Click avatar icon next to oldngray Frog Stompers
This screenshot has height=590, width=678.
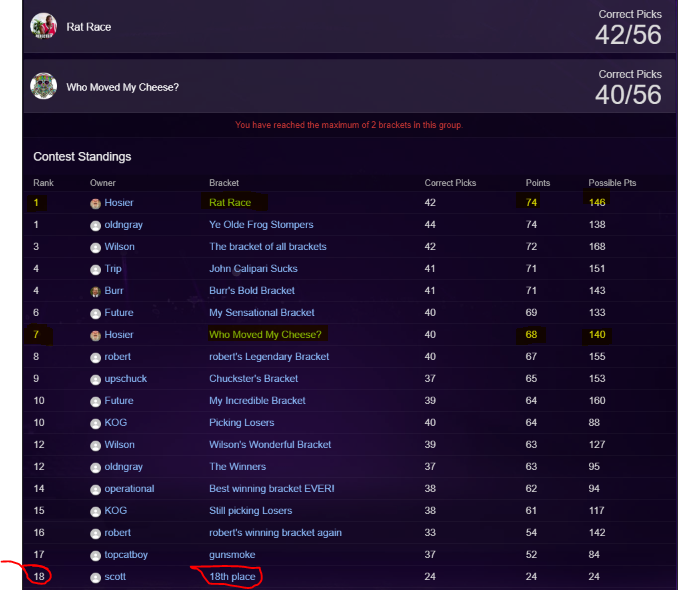point(95,225)
